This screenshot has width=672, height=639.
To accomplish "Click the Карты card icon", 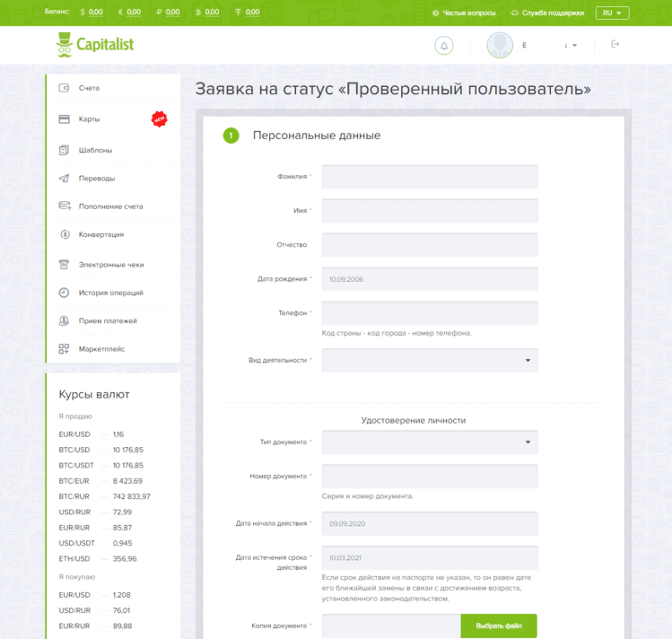I will click(x=64, y=119).
